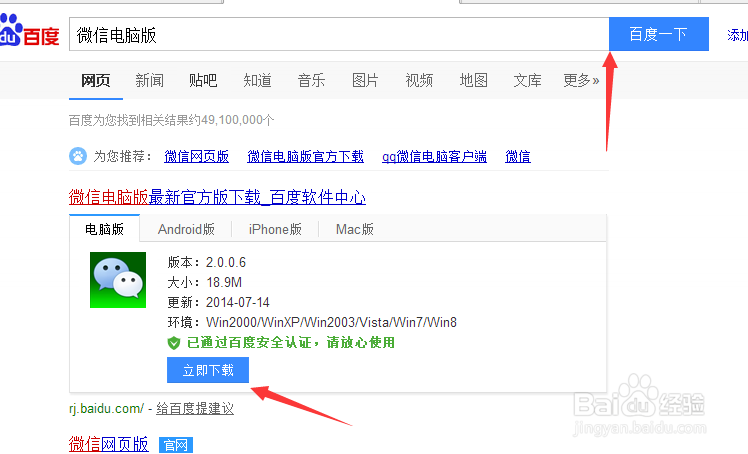Viewport: 748px width, 454px height.
Task: Open the WeChat green app icon
Action: tap(118, 280)
